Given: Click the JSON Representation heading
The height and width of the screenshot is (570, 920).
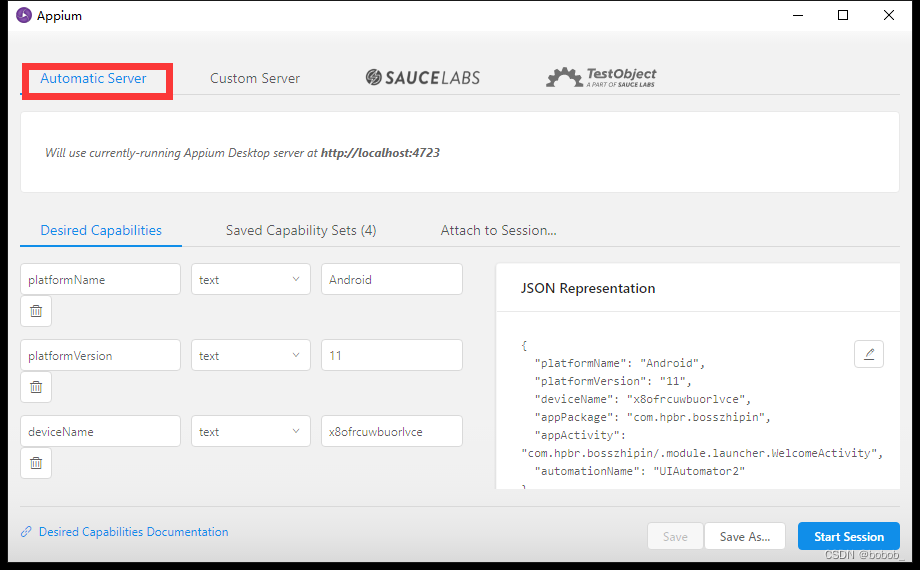Looking at the screenshot, I should coord(588,288).
